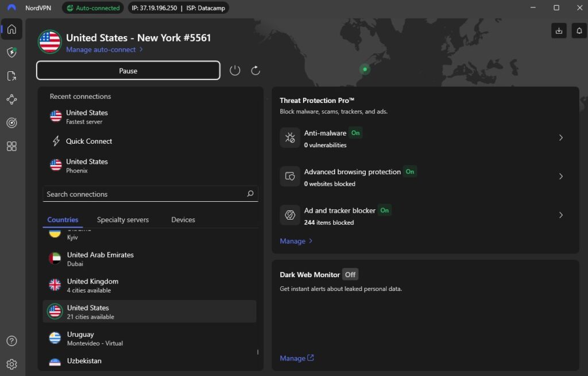Select United Kingdom 4 cities available
Viewport: 588px width, 376px height.
coord(150,286)
